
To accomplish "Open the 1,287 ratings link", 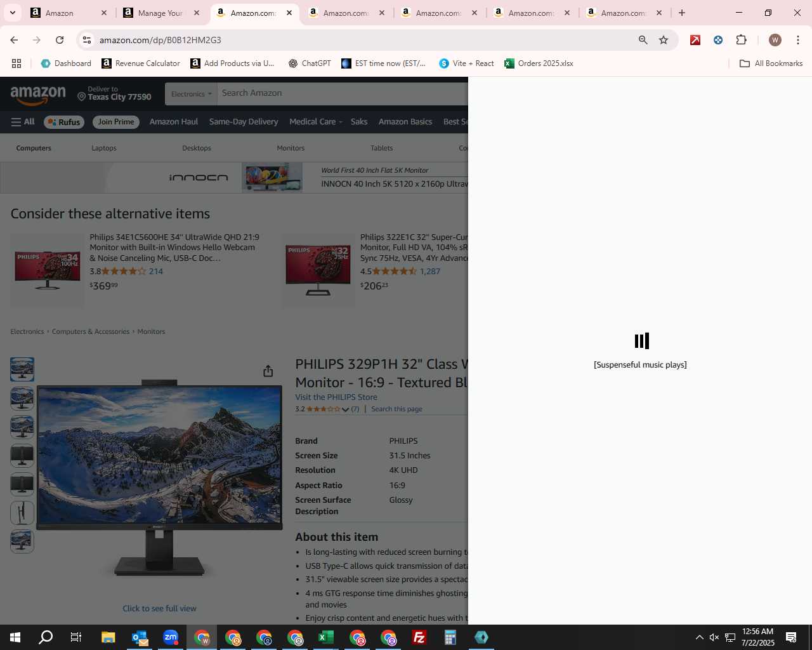I will pos(430,271).
